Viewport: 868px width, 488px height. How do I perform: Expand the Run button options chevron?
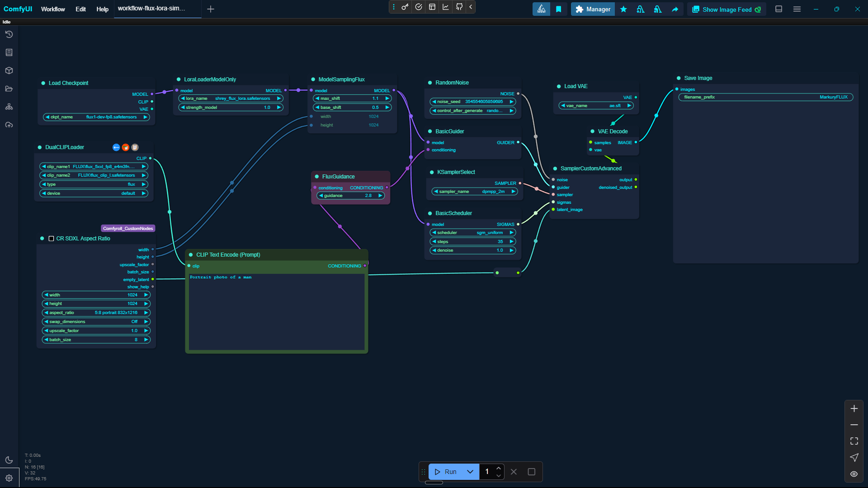(470, 472)
